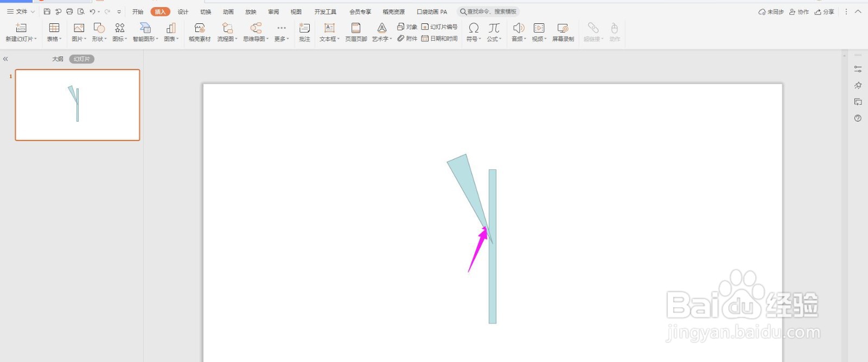Expand the 音频 dropdown arrow

tap(525, 39)
